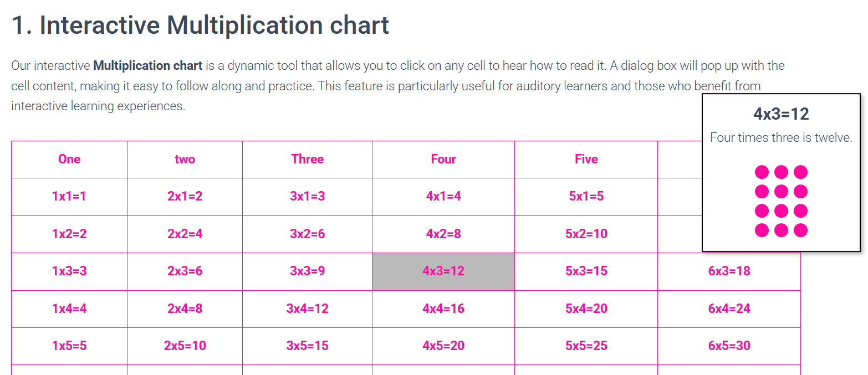Screen dimensions: 868x375
Task: Click the 3x5=15 cell
Action: coord(307,346)
